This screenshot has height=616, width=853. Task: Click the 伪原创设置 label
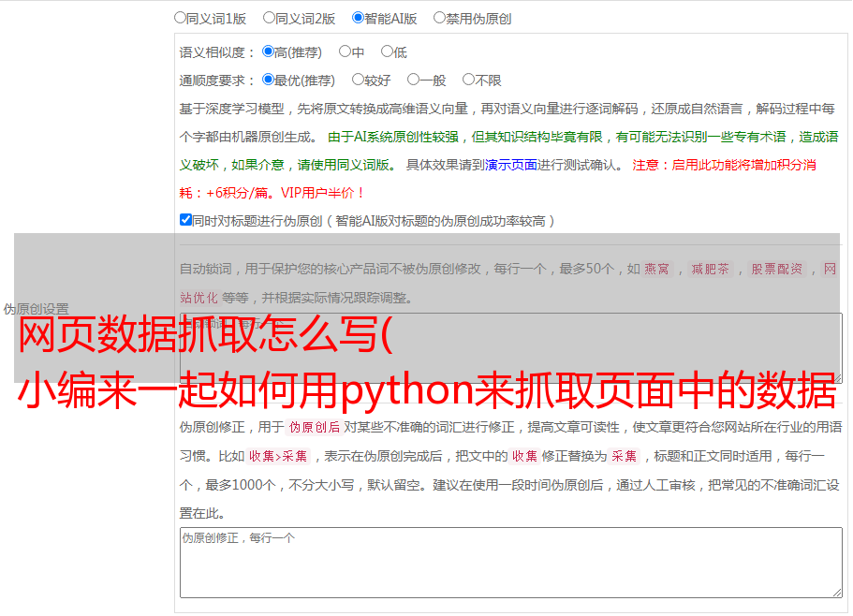tap(37, 309)
